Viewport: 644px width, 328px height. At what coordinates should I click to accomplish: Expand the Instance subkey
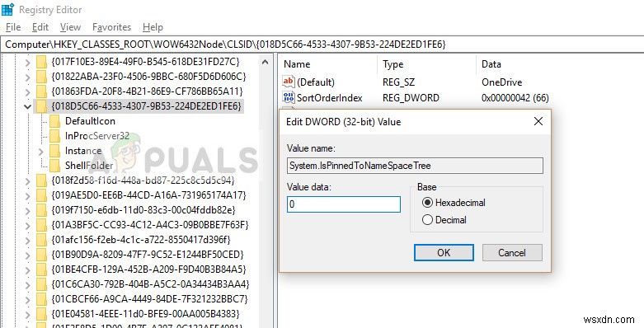(x=40, y=151)
